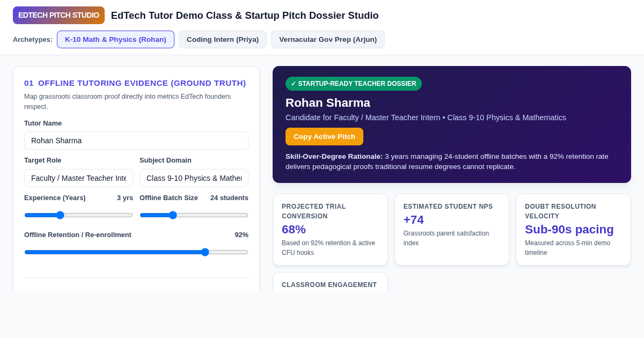This screenshot has width=644, height=338.
Task: Click the Copy Active Pitch button
Action: (324, 136)
